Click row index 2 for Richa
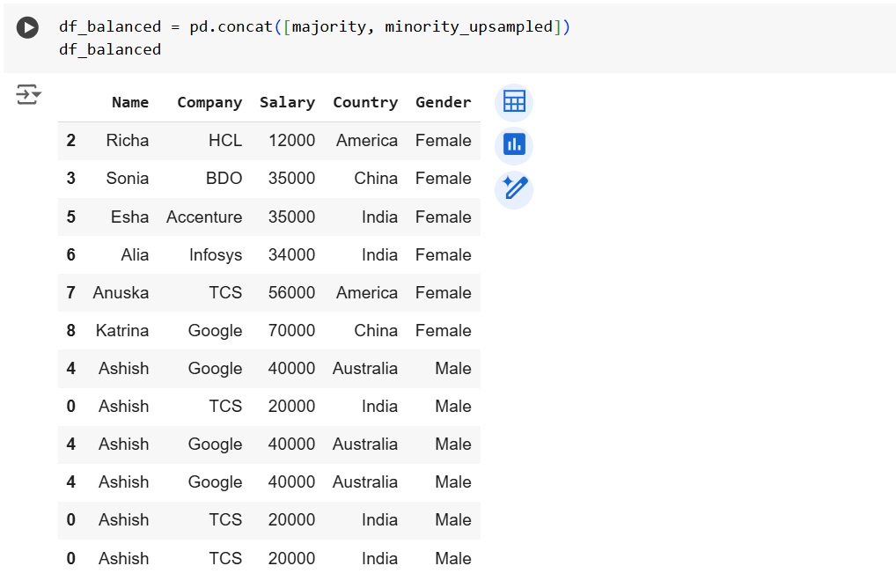 tap(70, 140)
